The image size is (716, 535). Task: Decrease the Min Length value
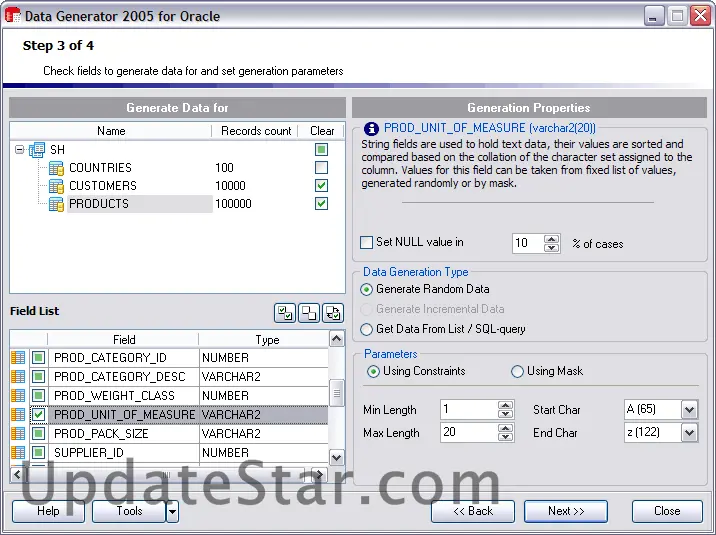tap(505, 414)
